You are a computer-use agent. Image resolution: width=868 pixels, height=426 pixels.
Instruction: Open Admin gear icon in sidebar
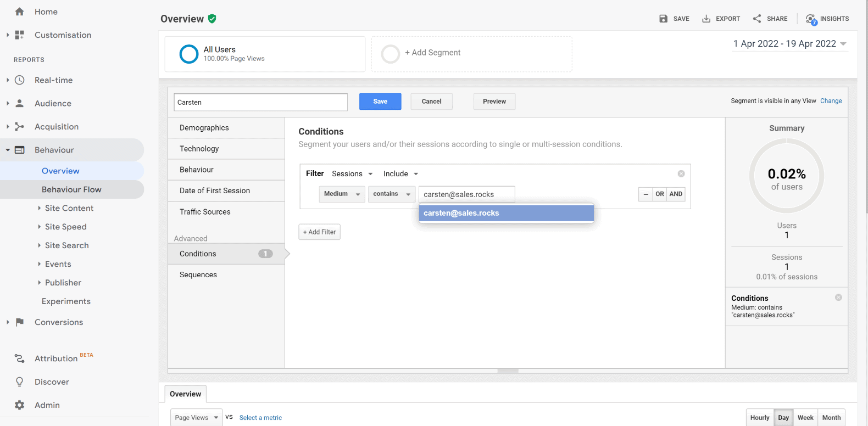tap(20, 405)
